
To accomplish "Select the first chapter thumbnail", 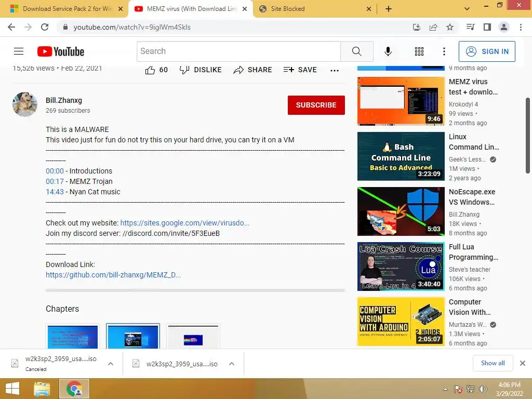I will tap(73, 337).
